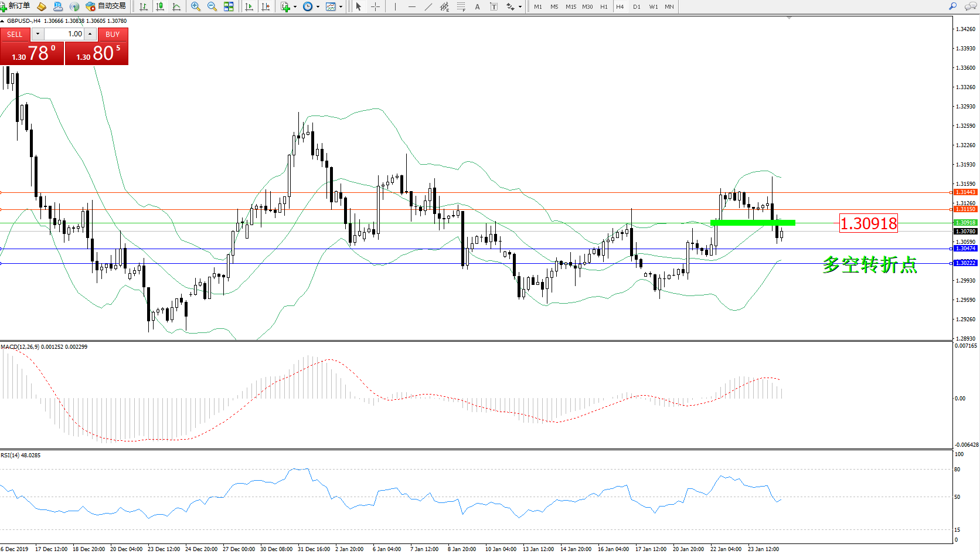Select the Fibonacci retracement tool

click(461, 6)
